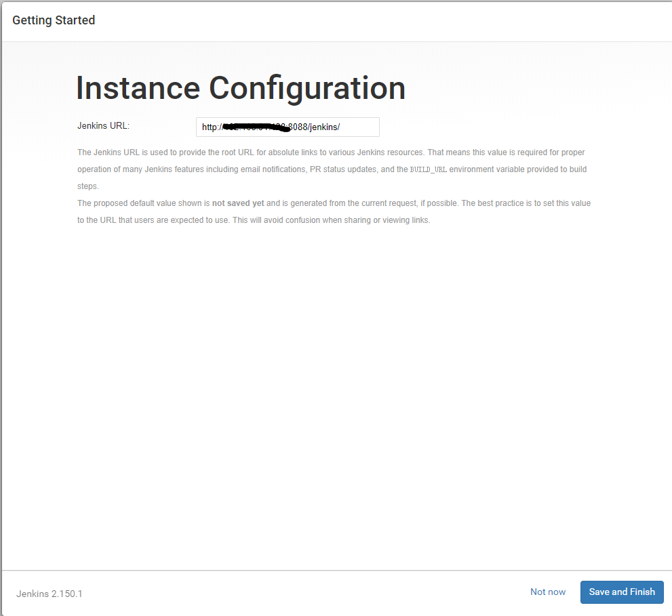
Task: Place cursor on "/jenkins/" in the URL field
Action: (x=324, y=127)
